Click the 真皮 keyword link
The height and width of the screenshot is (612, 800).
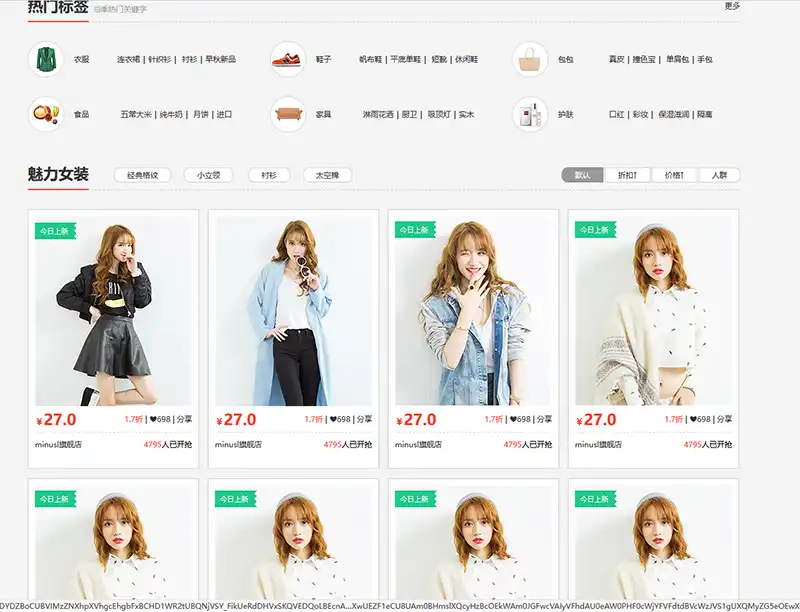pos(616,59)
